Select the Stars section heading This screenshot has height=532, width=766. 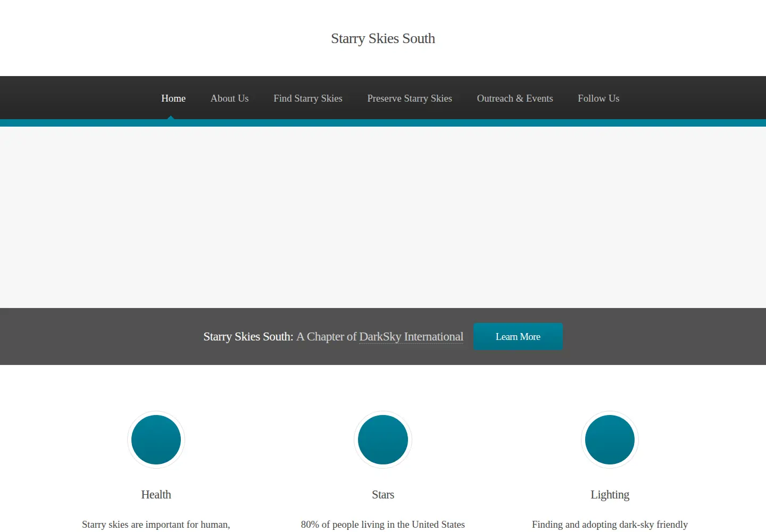(x=383, y=495)
